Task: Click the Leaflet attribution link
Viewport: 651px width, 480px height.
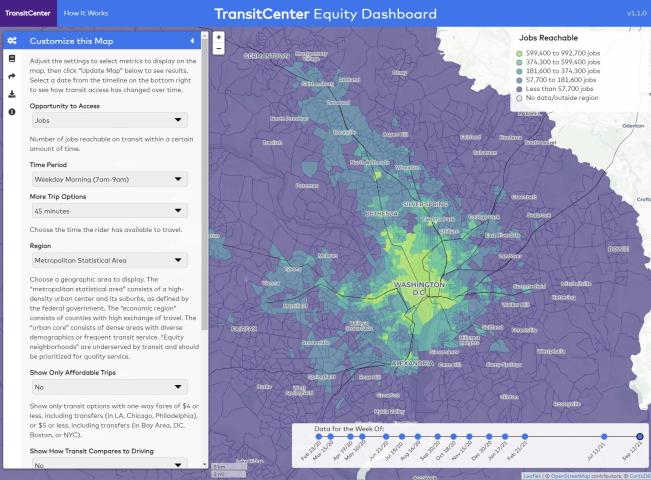Action: [x=531, y=476]
